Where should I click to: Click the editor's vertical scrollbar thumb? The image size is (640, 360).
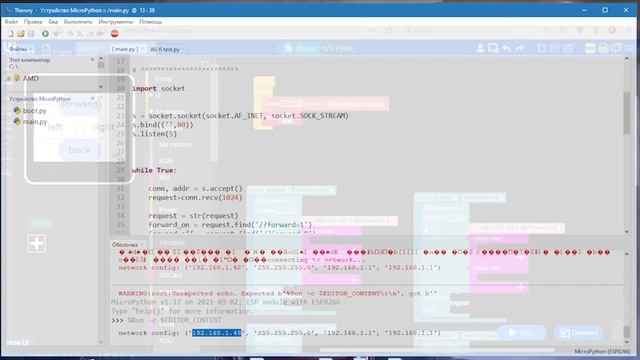click(627, 113)
